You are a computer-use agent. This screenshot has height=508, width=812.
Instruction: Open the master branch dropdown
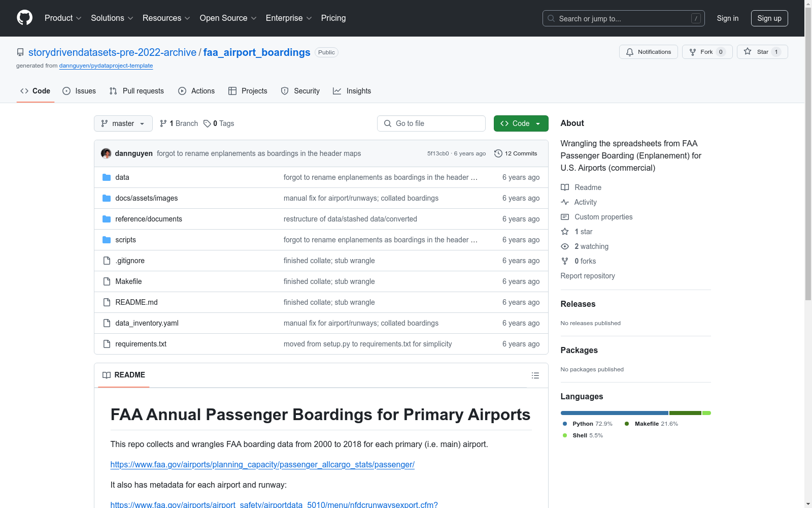(123, 123)
